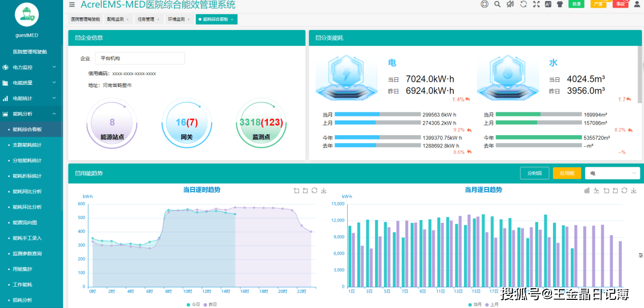Click the refresh icon in top header
Viewport: 644px width, 308px height.
pyautogui.click(x=523, y=4)
